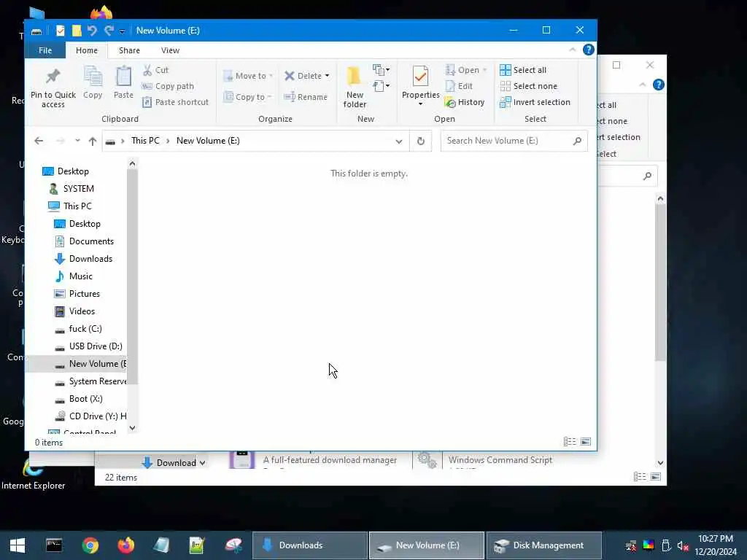Viewport: 747px width, 560px height.
Task: Open the Help question mark icon
Action: tap(589, 50)
